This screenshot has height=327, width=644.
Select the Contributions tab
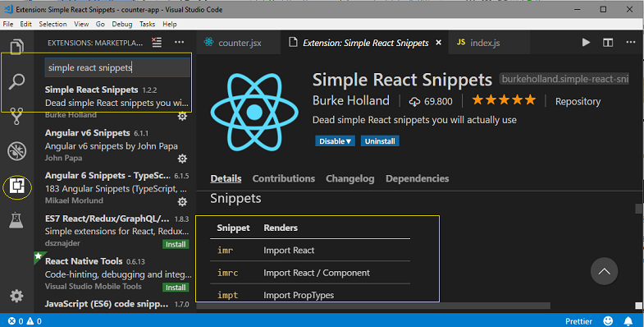283,178
